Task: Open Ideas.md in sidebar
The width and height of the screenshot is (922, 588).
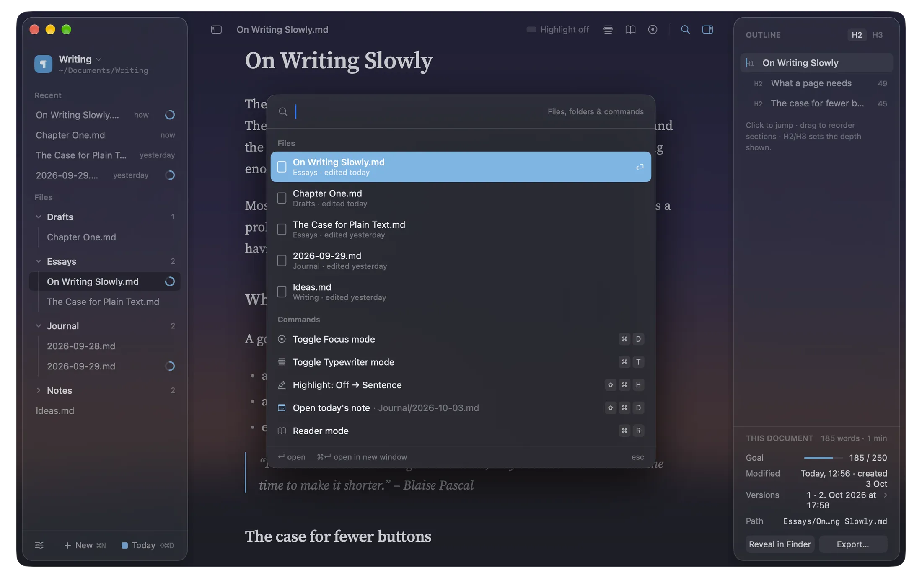Action: pyautogui.click(x=105, y=410)
